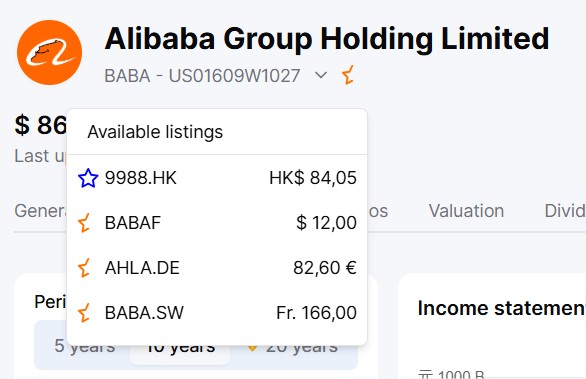Toggle favorite star beside BABA ticker

pyautogui.click(x=348, y=75)
